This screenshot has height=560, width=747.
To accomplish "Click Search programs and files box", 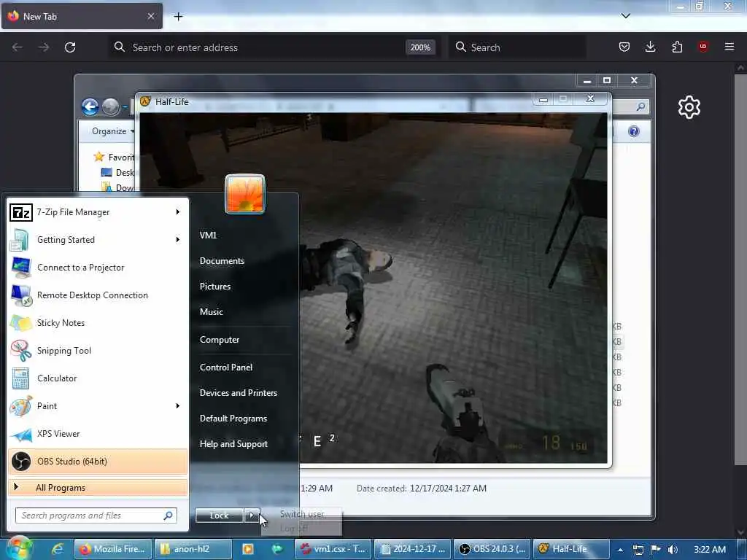I will [96, 516].
